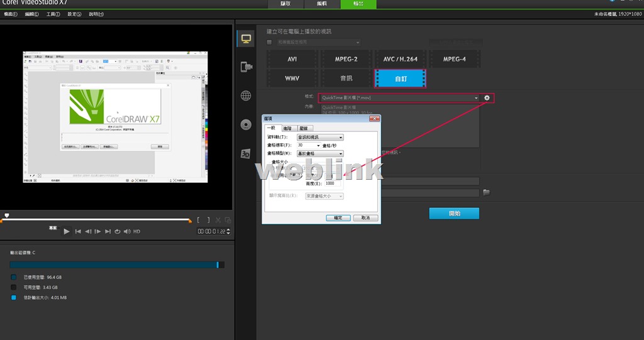This screenshot has width=644, height=340.
Task: Select the 一般 General tab in options dialog
Action: 273,128
